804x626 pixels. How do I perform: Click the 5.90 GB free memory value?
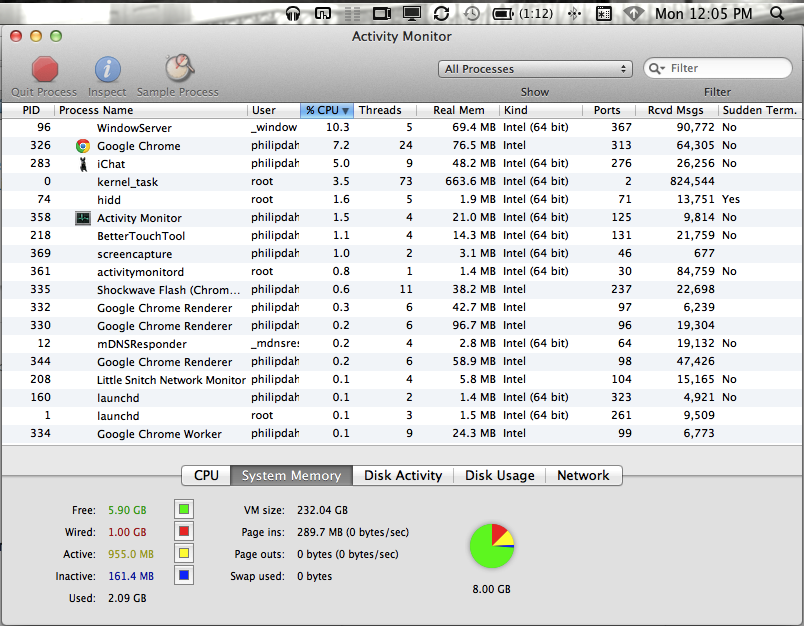127,510
